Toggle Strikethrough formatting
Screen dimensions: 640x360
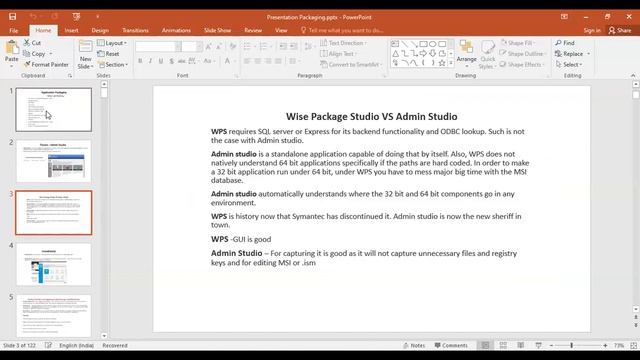coord(182,61)
